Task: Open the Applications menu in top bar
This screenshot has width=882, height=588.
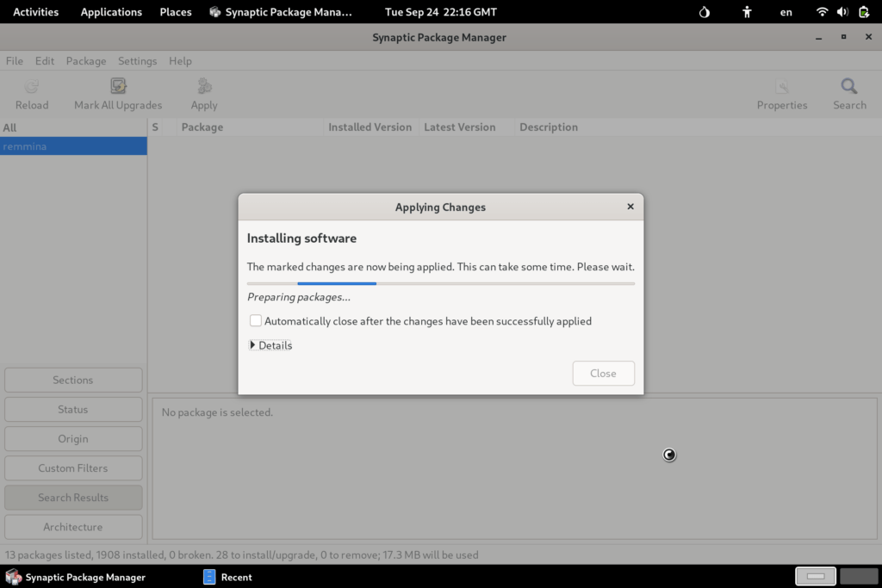Action: tap(111, 12)
